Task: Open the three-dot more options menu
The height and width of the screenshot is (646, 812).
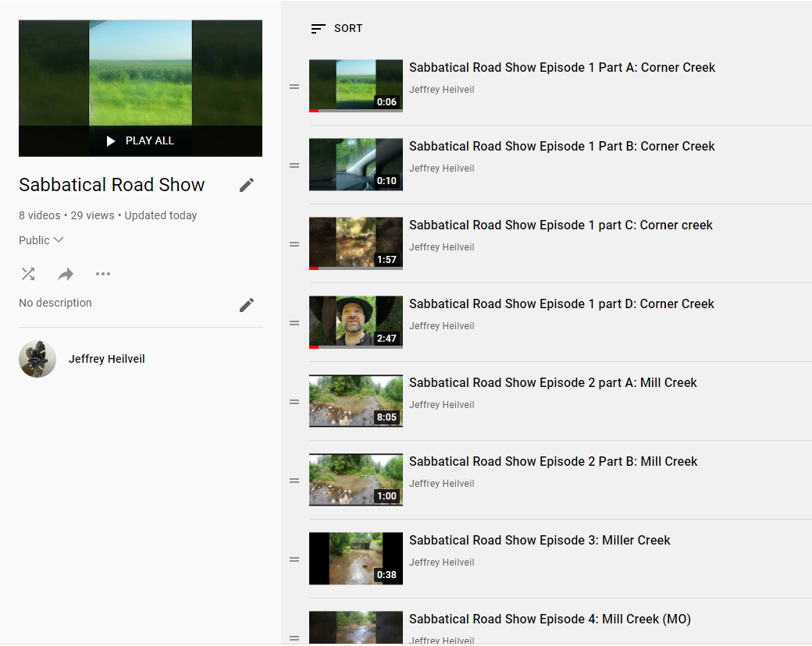Action: point(103,274)
